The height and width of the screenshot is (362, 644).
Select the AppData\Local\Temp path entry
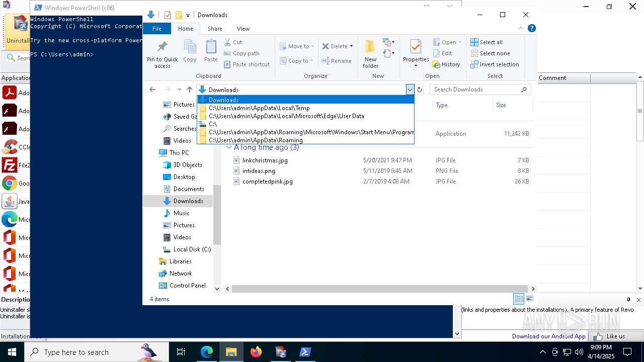[x=305, y=108]
